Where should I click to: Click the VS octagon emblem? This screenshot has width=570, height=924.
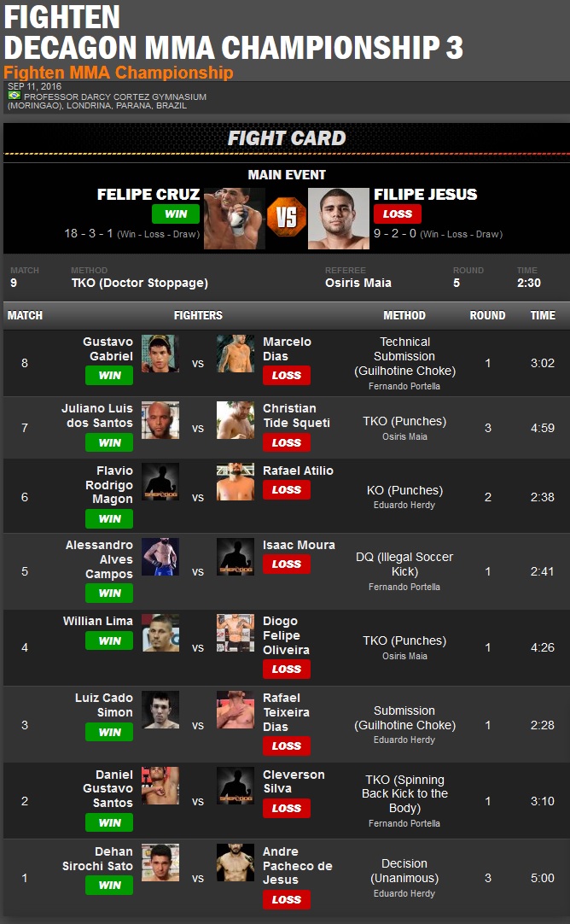[287, 218]
